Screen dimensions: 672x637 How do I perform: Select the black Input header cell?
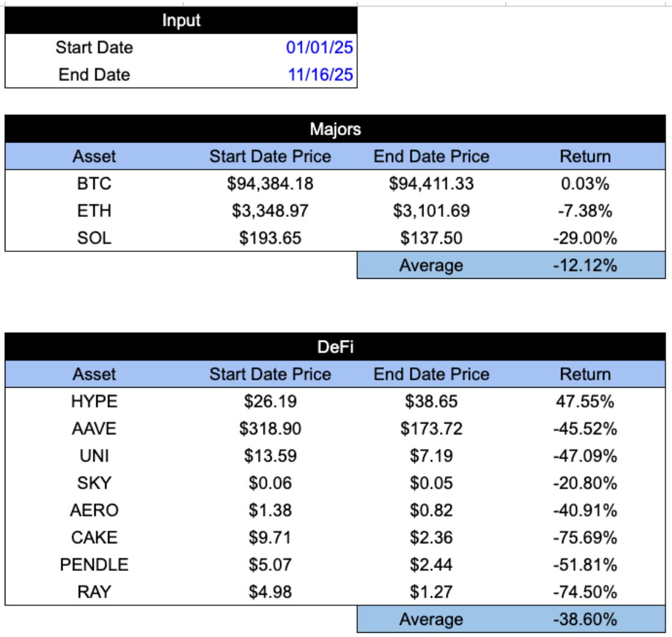[181, 21]
